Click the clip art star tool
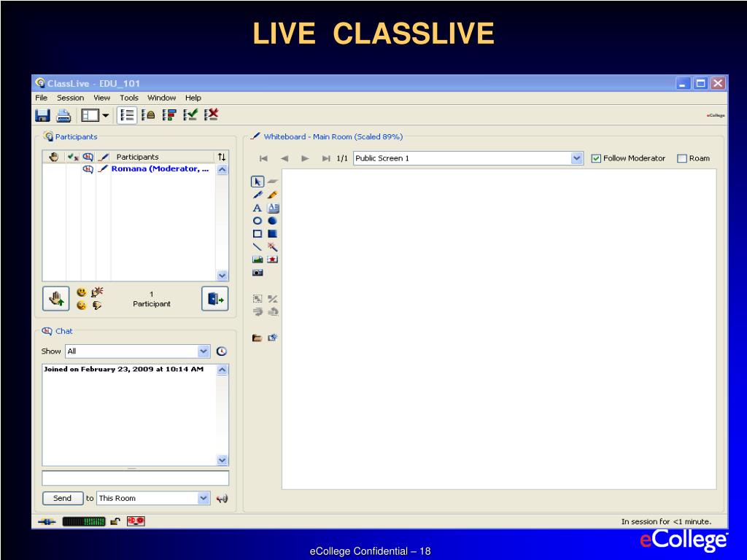 pos(273,260)
